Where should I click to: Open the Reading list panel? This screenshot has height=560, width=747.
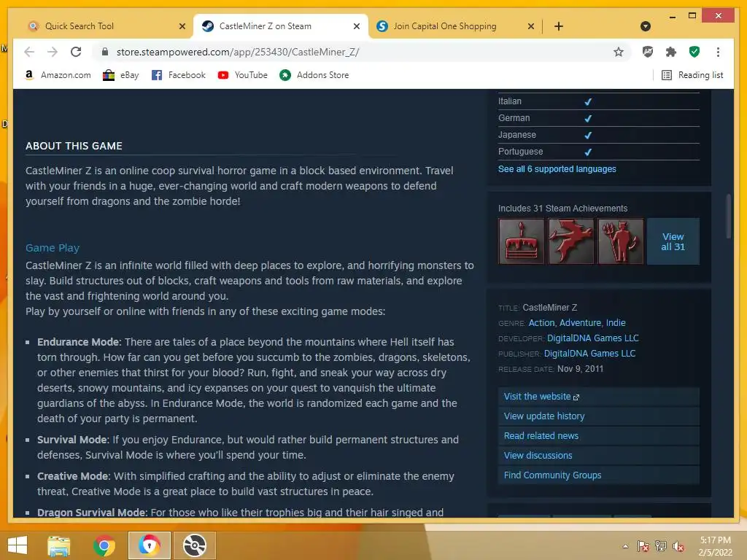(692, 75)
